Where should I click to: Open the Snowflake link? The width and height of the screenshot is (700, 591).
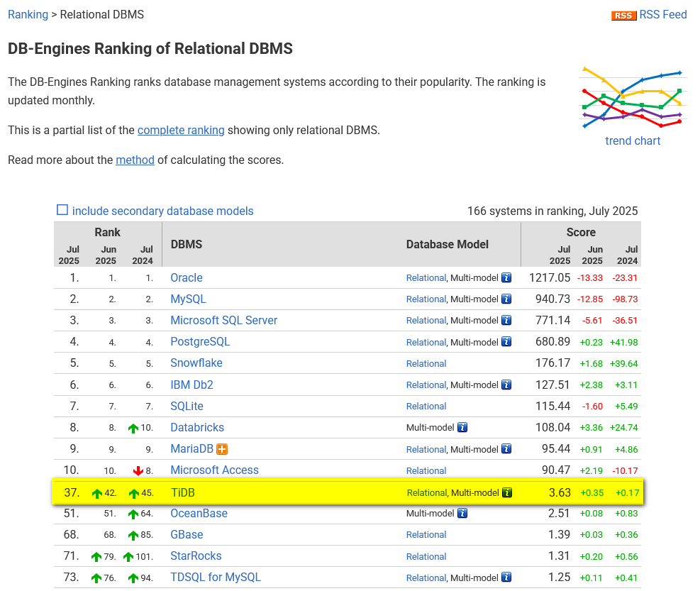coord(196,363)
